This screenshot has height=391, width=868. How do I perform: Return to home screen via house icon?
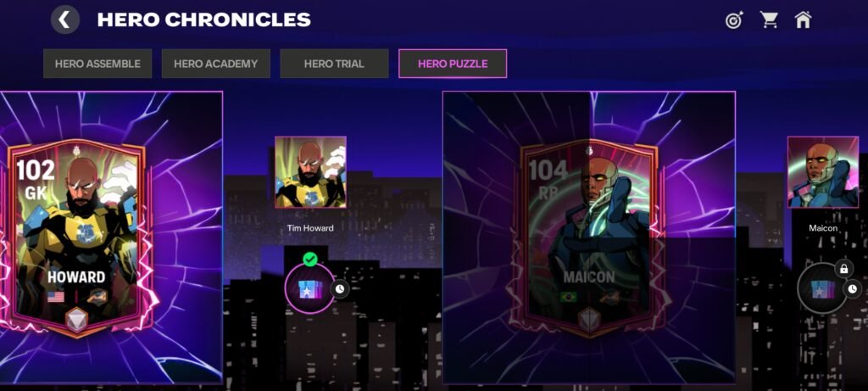pyautogui.click(x=803, y=20)
